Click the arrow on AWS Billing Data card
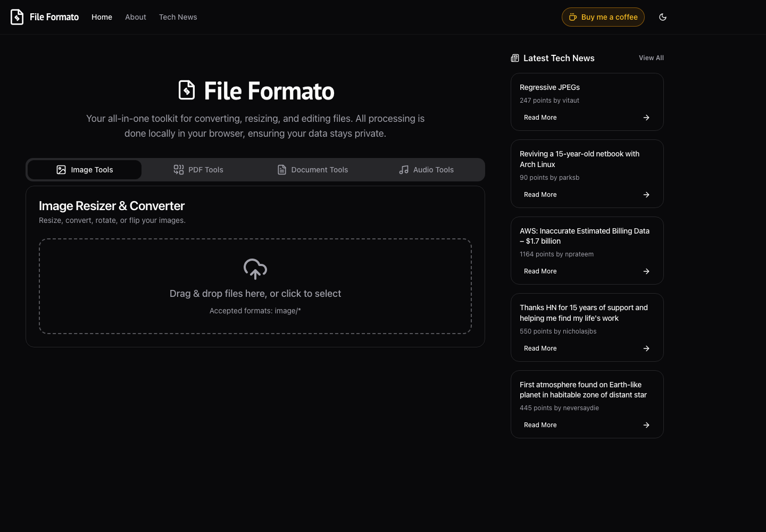Viewport: 766px width, 532px height. click(x=646, y=271)
